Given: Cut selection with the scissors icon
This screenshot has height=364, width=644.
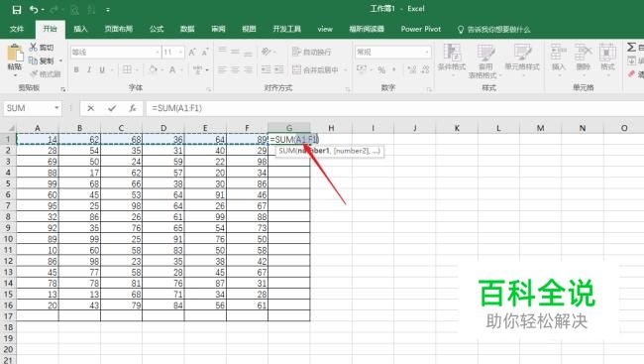Looking at the screenshot, I should point(34,48).
